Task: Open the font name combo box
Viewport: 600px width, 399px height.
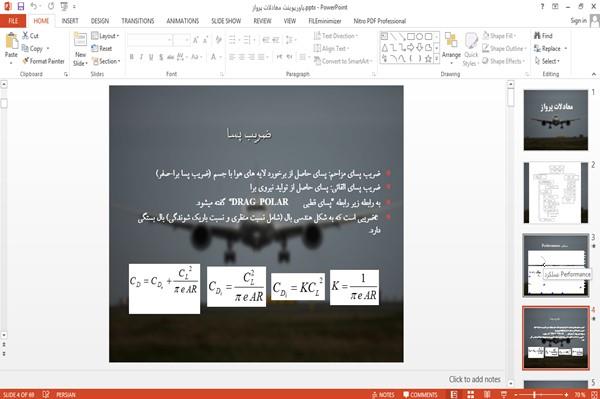Action: (x=149, y=40)
